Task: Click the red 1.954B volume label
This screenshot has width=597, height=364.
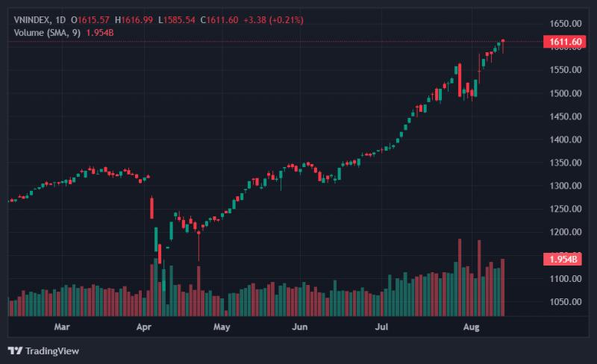Action: [x=563, y=260]
